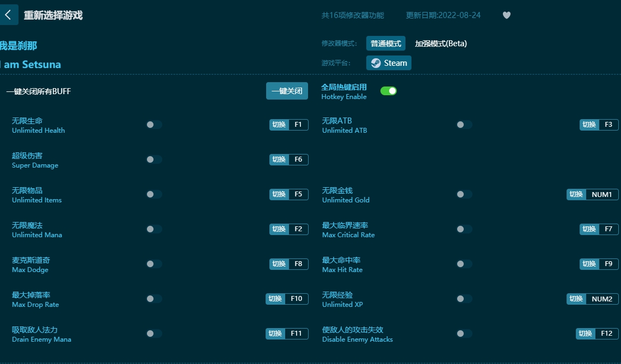This screenshot has height=364, width=621.
Task: Enable Unlimited XP toggle
Action: 464,299
